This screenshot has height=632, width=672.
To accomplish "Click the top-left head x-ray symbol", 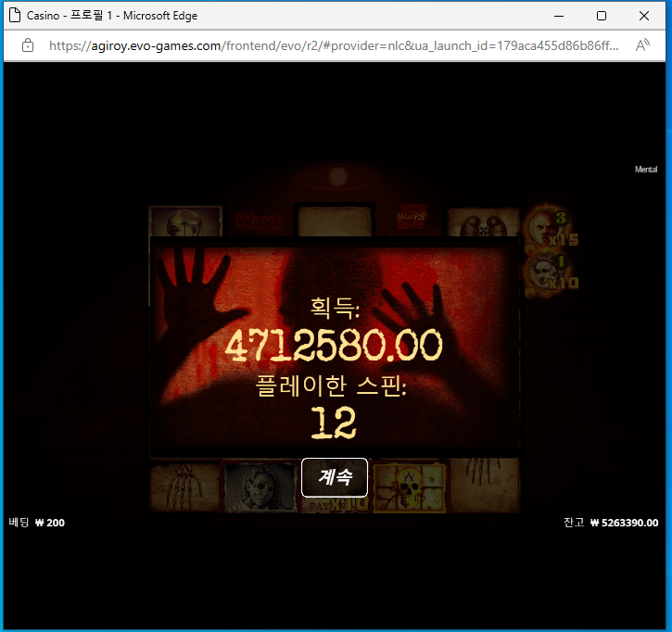I will click(185, 221).
